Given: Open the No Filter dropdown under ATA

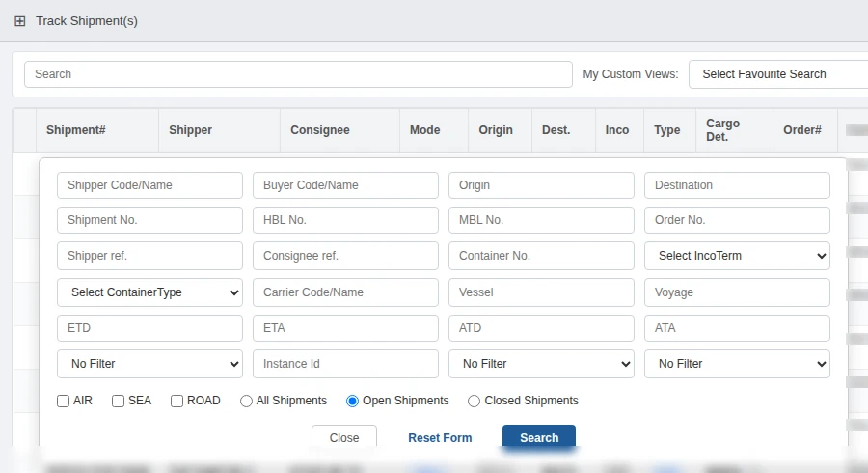Looking at the screenshot, I should click(737, 364).
